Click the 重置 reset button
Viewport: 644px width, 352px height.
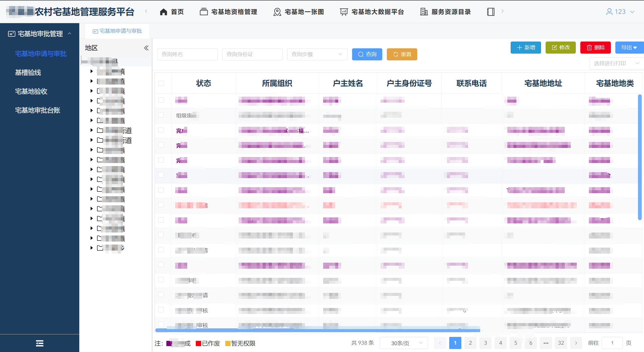click(402, 54)
